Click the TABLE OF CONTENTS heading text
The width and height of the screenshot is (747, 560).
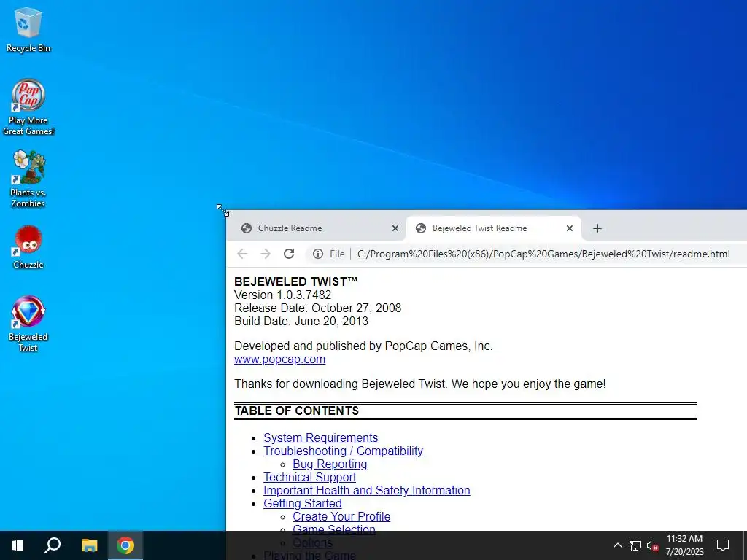coord(296,411)
